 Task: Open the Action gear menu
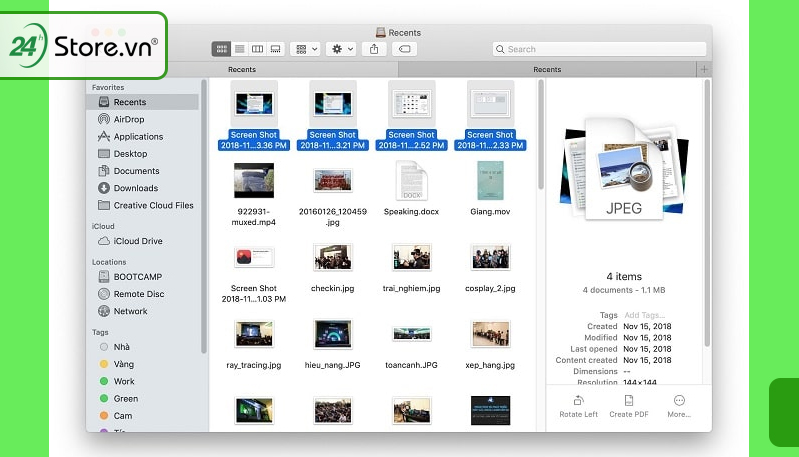point(341,49)
